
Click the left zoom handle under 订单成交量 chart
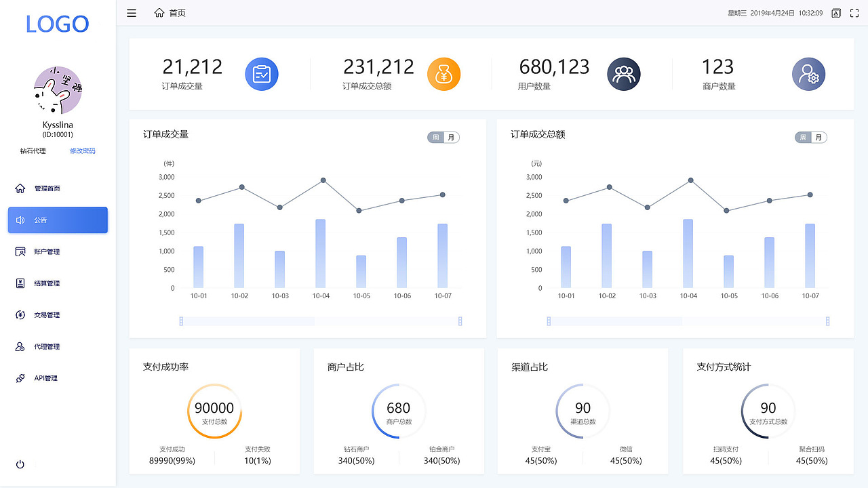pos(181,321)
